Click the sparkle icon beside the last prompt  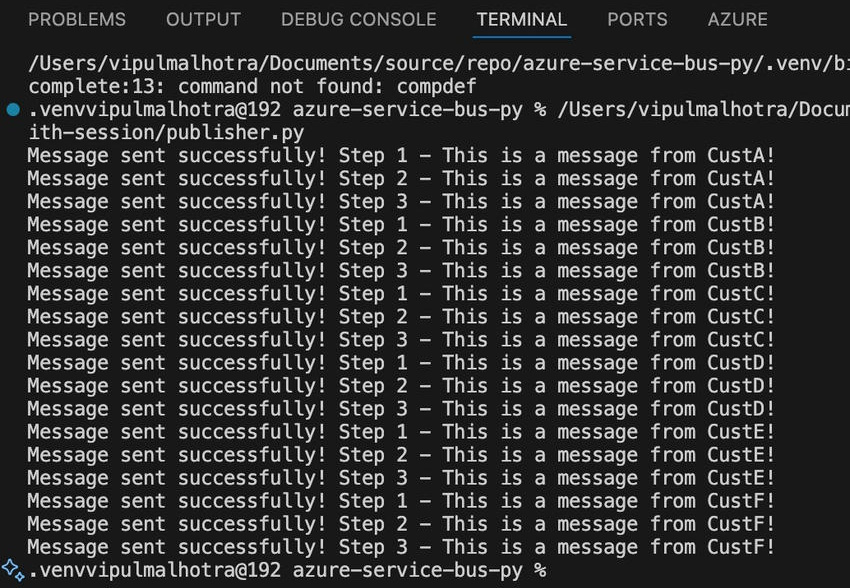12,570
